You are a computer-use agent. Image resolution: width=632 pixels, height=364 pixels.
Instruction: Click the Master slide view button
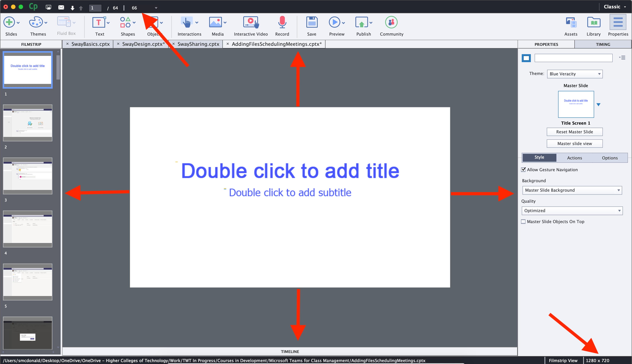coord(574,144)
